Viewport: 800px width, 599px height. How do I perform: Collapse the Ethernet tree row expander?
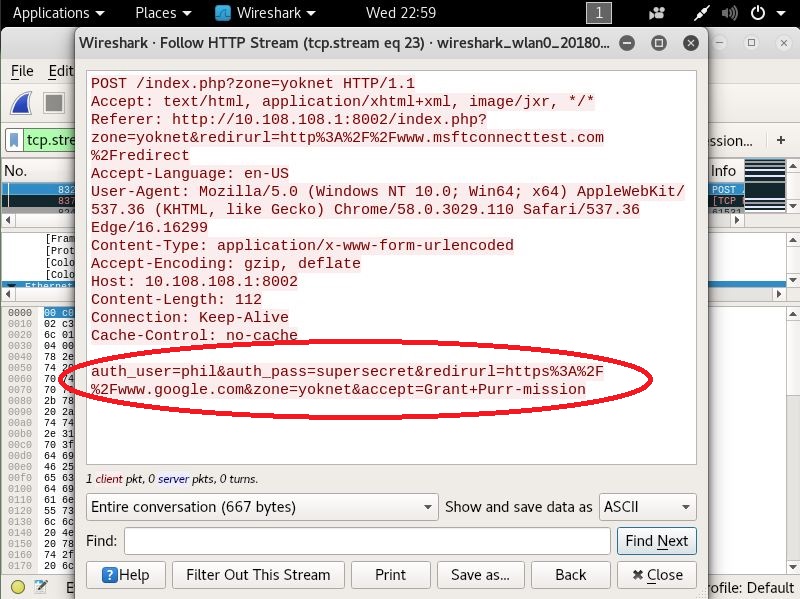tap(11, 285)
